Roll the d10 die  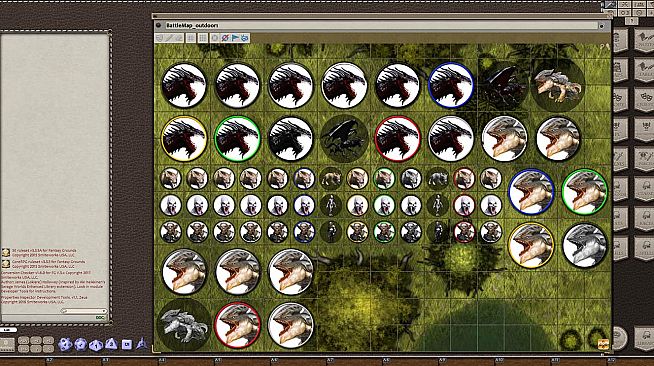[x=96, y=345]
